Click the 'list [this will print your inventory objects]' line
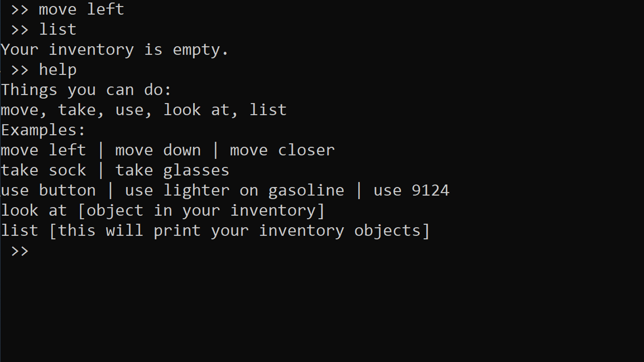This screenshot has height=362, width=644. point(215,231)
